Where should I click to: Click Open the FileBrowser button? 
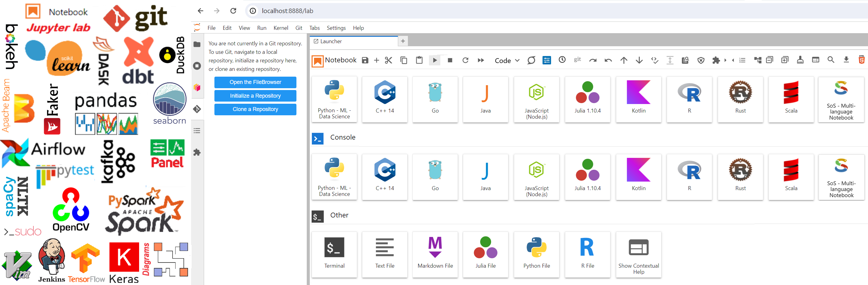pos(255,82)
